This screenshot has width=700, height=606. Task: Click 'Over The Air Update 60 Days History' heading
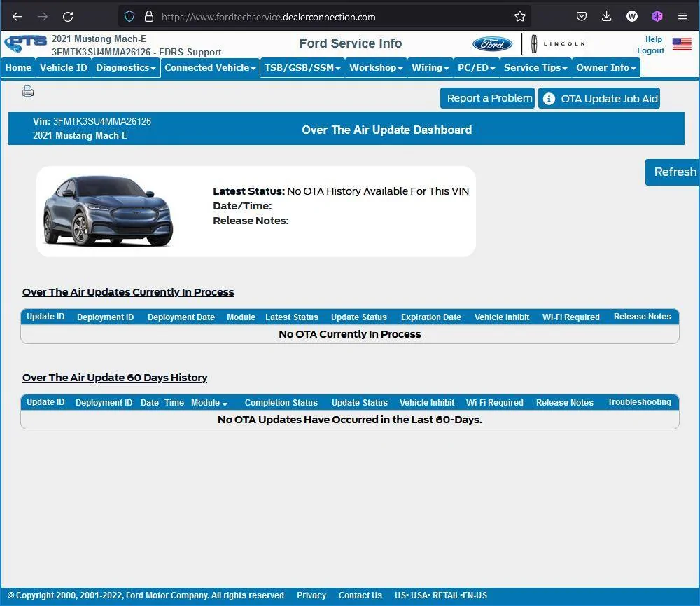(115, 378)
